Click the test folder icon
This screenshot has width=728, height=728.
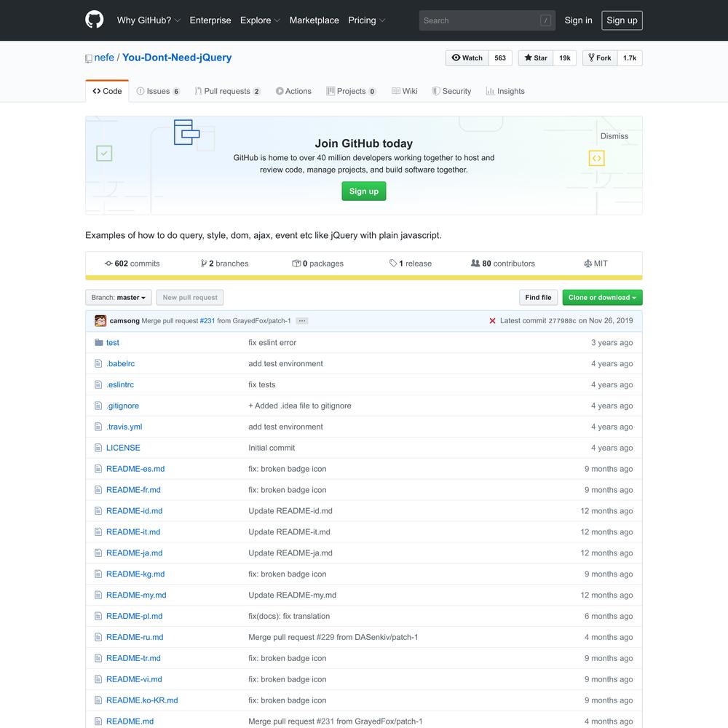[98, 342]
